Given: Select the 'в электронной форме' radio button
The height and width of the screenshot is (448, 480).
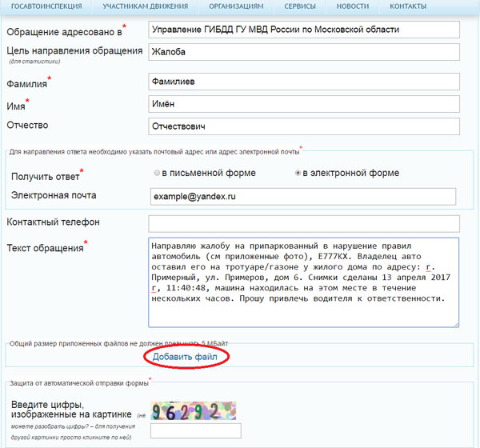Looking at the screenshot, I should click(298, 173).
